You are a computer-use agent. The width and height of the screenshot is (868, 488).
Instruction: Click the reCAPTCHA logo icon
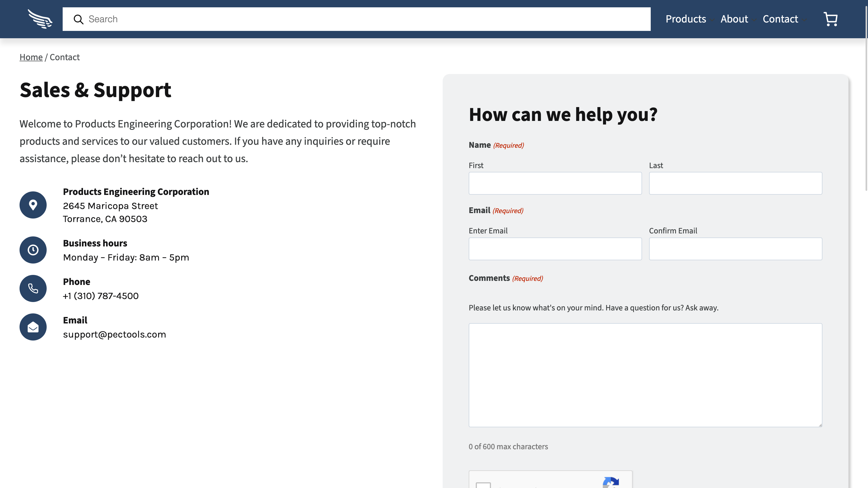(x=611, y=482)
